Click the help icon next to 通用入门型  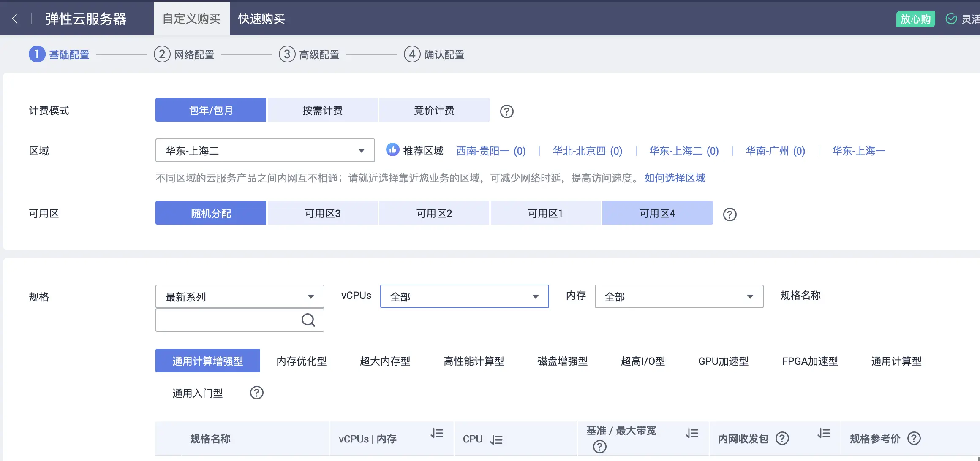tap(256, 393)
